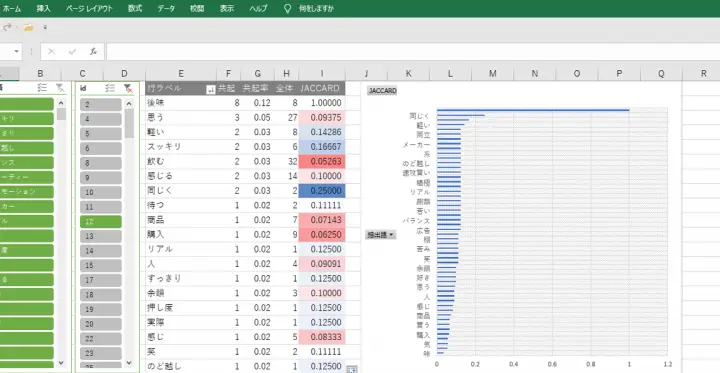Screen dimensions: 720x373
Task: Click the 何をしますか search box
Action: [x=316, y=8]
